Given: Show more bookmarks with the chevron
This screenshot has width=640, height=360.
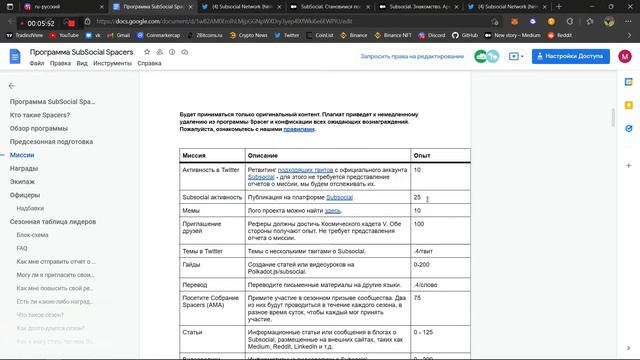Looking at the screenshot, I should (629, 36).
